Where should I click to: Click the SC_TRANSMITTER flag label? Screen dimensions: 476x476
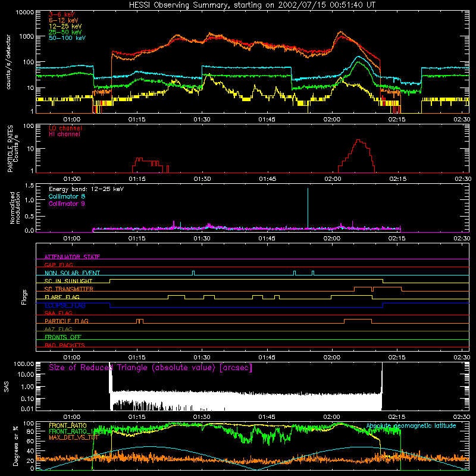[x=68, y=289]
